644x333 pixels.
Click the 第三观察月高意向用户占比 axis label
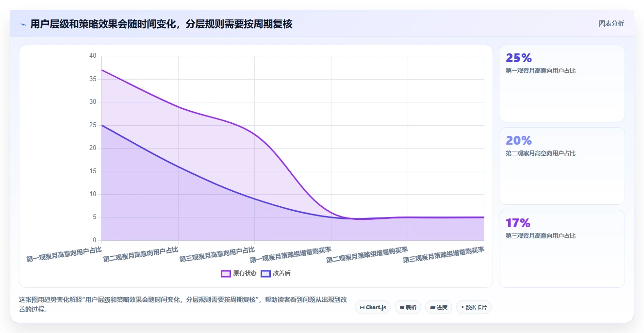tap(217, 254)
